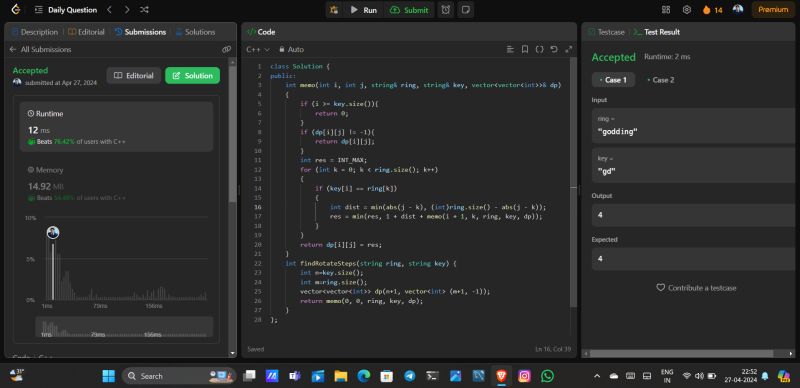Go to the next question chevron
Viewport: 800px width, 388px height.
(127, 10)
